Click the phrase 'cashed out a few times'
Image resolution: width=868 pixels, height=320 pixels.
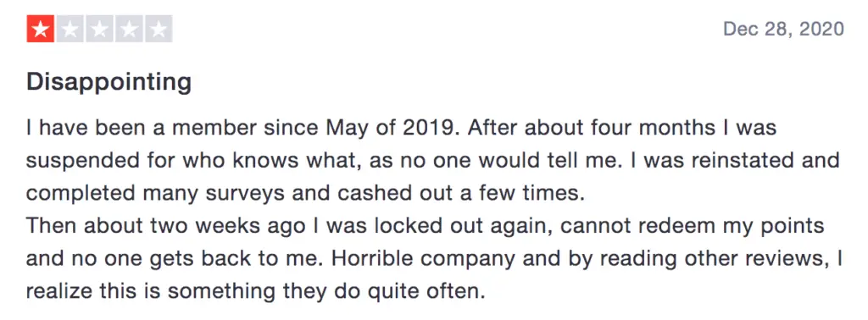(x=460, y=193)
